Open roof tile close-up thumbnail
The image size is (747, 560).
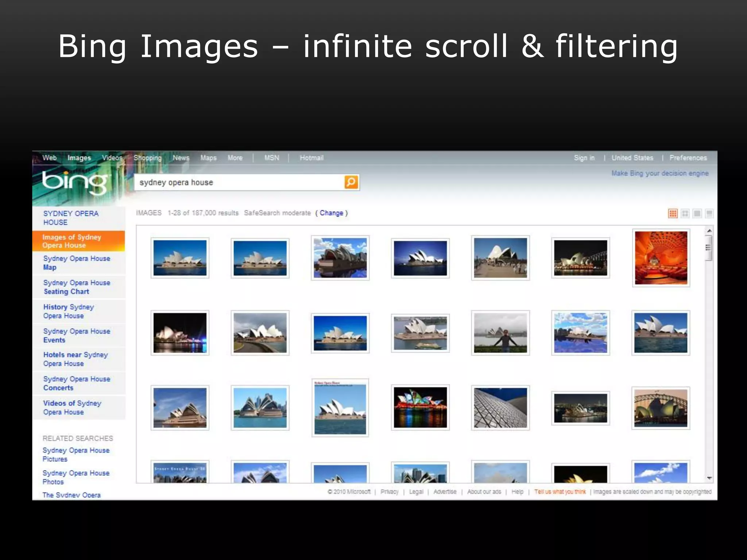click(500, 408)
